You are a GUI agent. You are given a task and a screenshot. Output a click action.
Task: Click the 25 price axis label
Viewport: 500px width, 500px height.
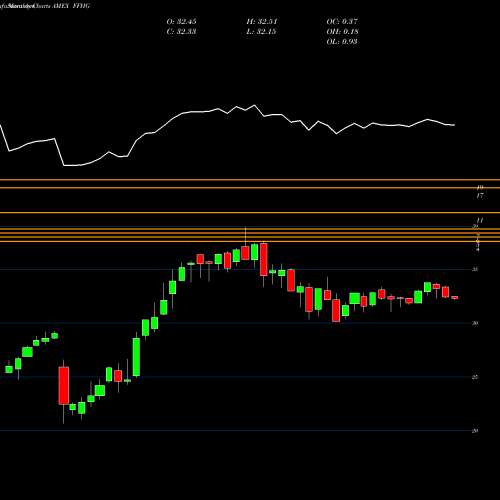click(x=475, y=377)
